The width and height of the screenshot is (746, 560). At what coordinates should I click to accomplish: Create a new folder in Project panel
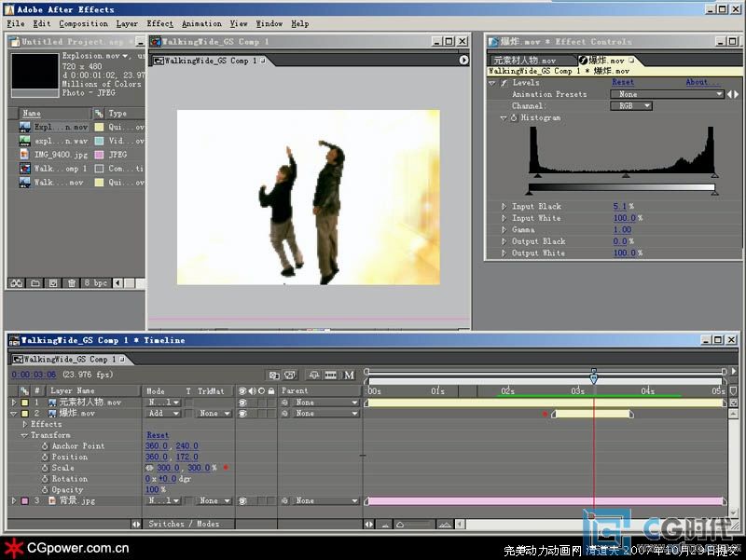(x=35, y=283)
